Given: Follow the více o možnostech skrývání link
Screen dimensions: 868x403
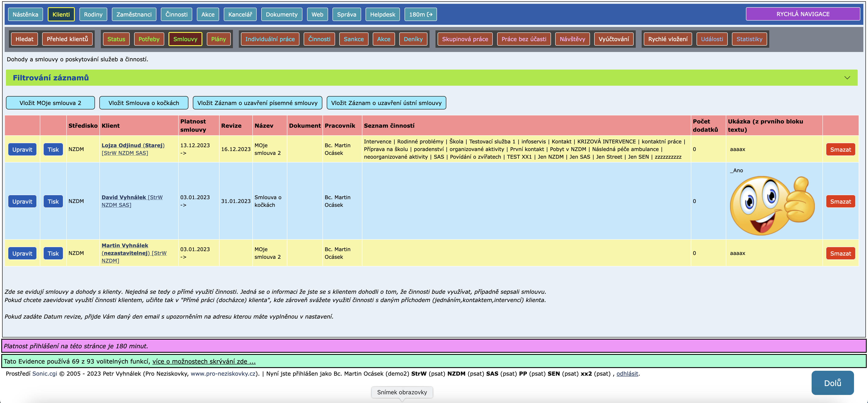Looking at the screenshot, I should click(x=204, y=361).
